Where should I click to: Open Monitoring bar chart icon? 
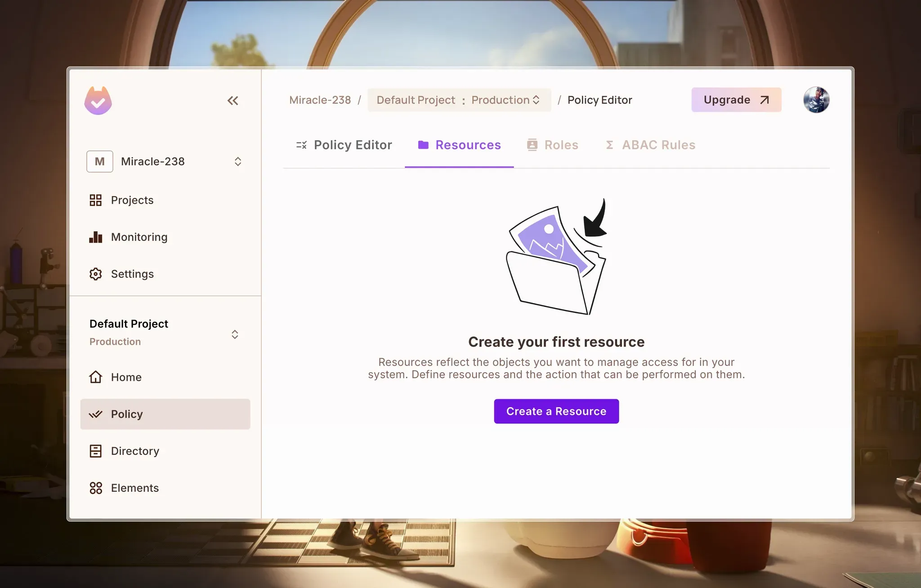[95, 237]
